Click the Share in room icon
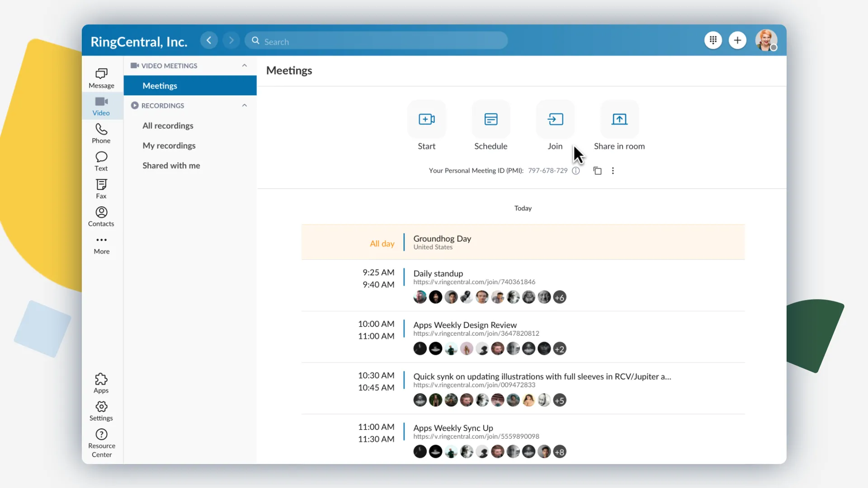The width and height of the screenshot is (868, 488). coord(619,119)
